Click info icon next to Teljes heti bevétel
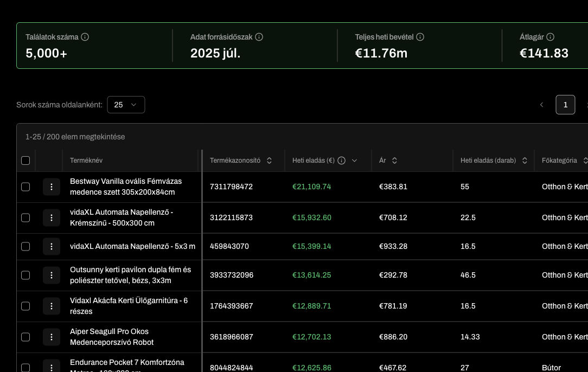588x372 pixels. 420,37
